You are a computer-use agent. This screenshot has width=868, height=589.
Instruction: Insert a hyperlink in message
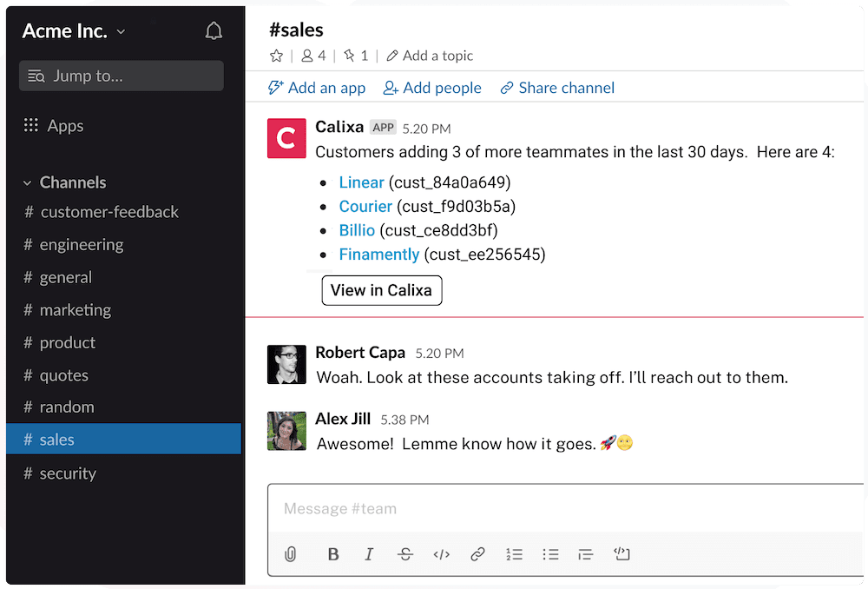(477, 554)
